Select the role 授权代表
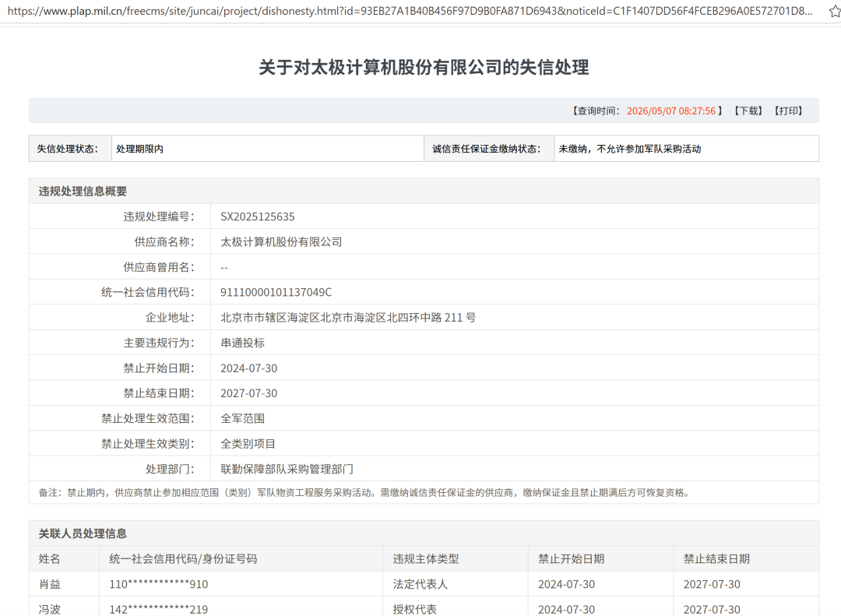 pos(414,610)
